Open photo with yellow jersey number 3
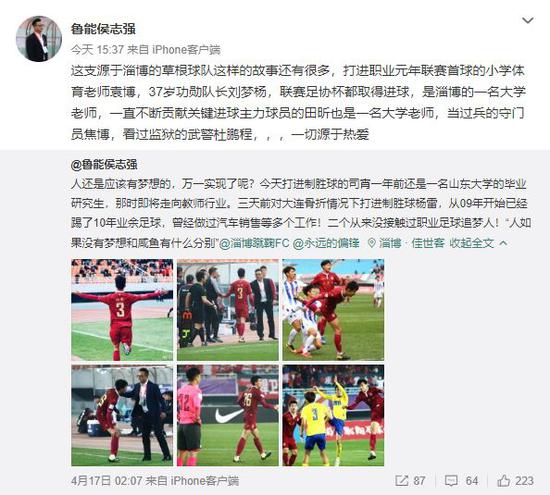 [333, 415]
